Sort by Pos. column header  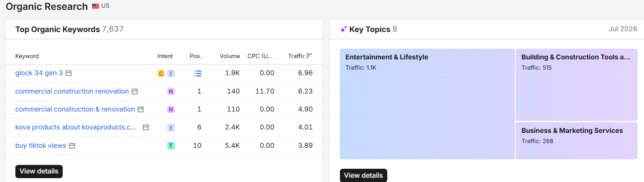point(196,56)
